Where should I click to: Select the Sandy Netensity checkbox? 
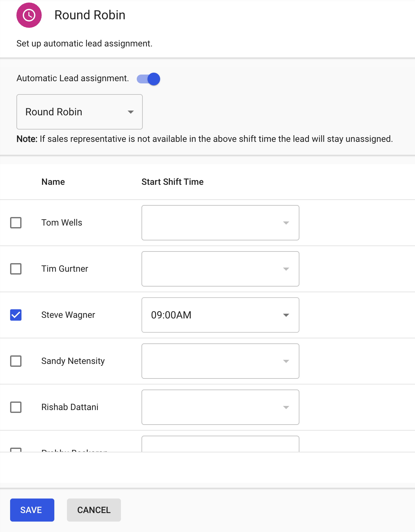(x=16, y=361)
